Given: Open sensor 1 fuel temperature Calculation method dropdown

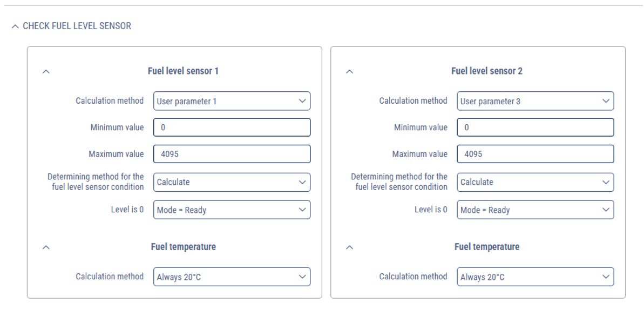Looking at the screenshot, I should pos(232,277).
